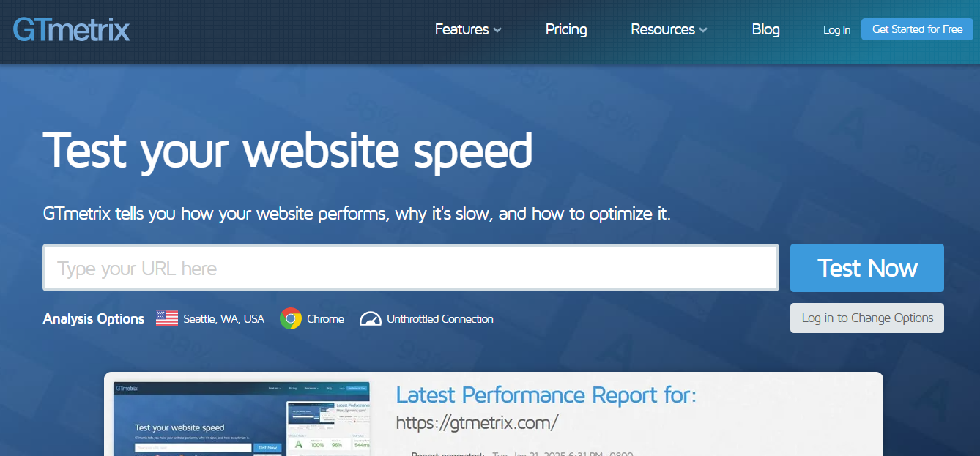Click the American flag location icon
980x456 pixels.
coord(166,318)
